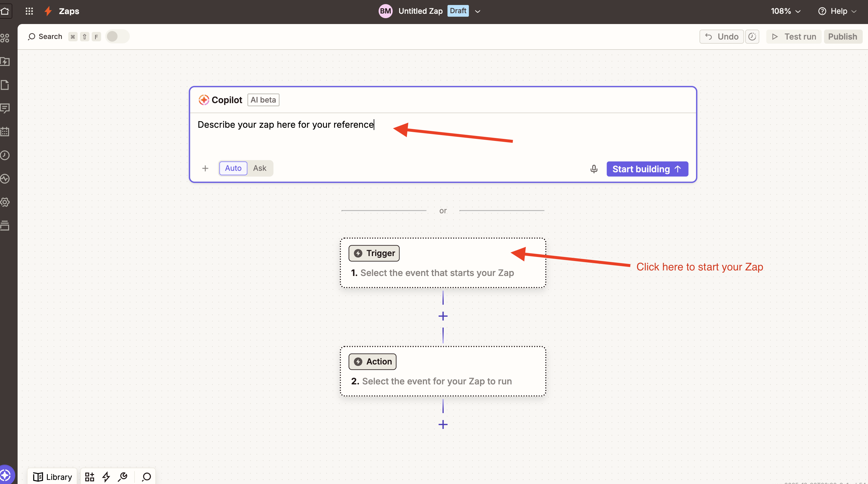Screen dimensions: 868x484
Task: Expand the Help menu
Action: click(837, 11)
